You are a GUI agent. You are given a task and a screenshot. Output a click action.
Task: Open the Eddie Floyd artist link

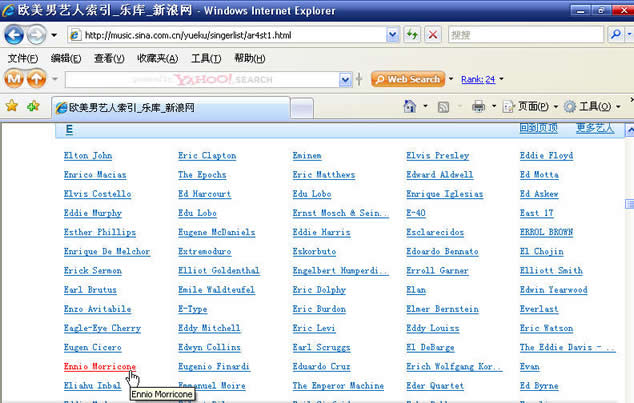546,156
